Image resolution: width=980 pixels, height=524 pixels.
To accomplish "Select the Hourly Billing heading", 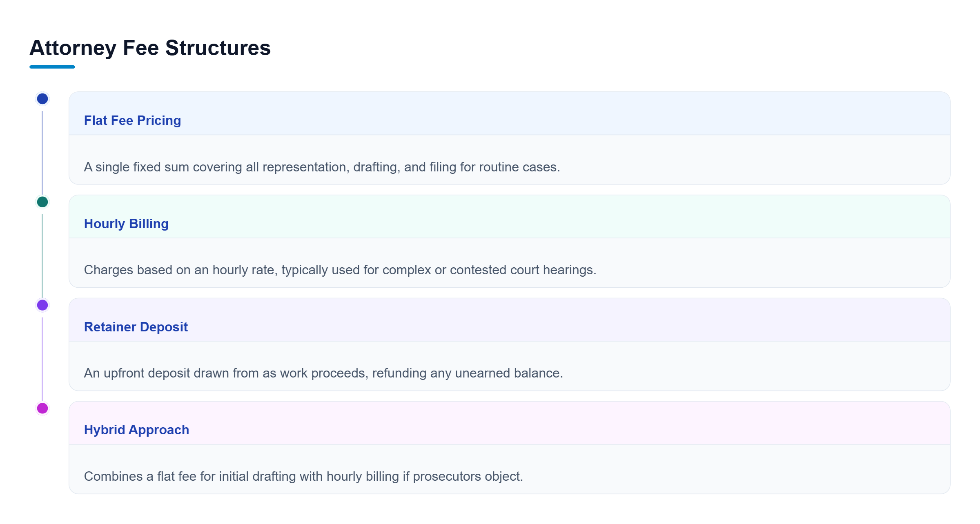I will click(x=126, y=224).
